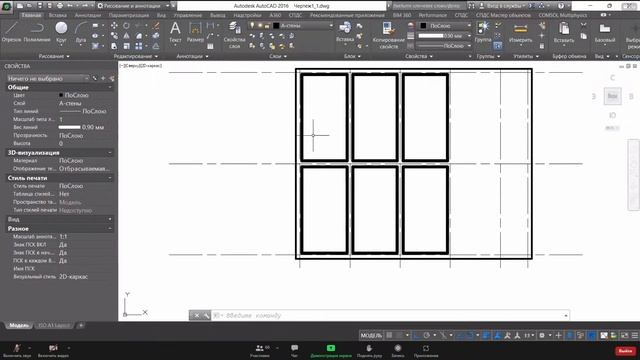Click the Help question mark icon
The width and height of the screenshot is (640, 360).
pyautogui.click(x=561, y=6)
